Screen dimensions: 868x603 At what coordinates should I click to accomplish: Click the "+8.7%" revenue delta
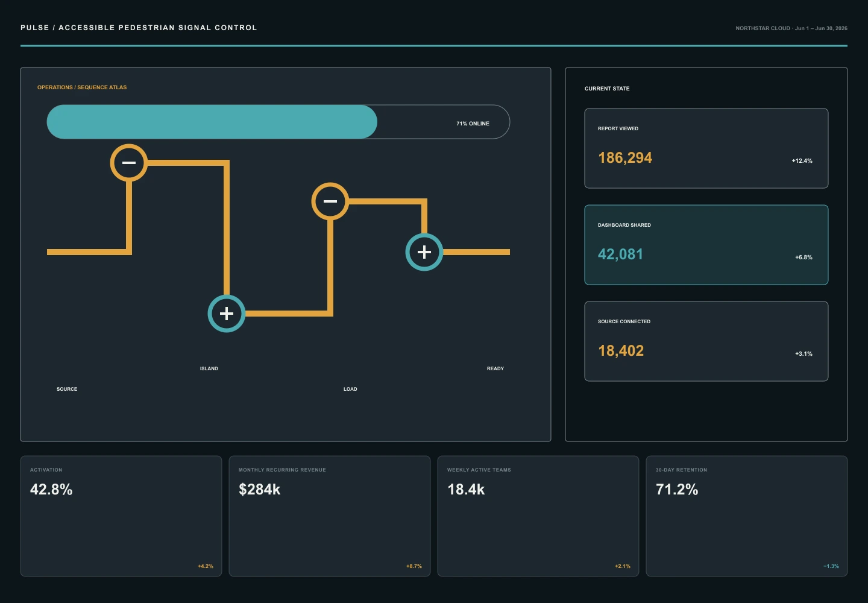[414, 566]
